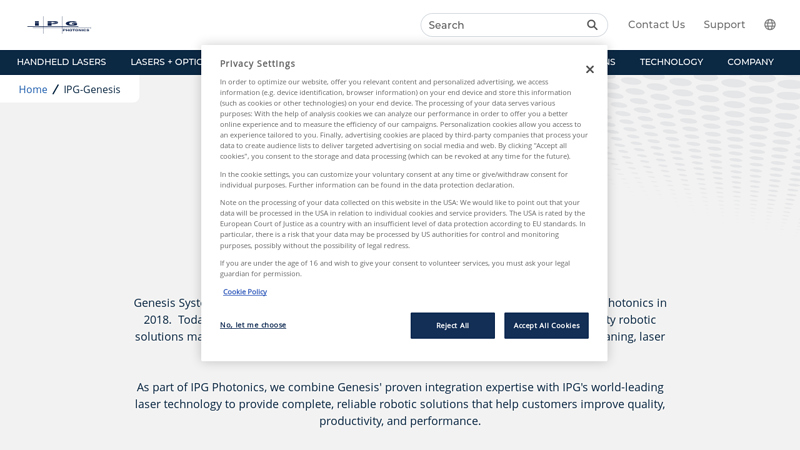The image size is (800, 450).
Task: Open the Handheld Lasers menu
Action: pyautogui.click(x=61, y=62)
